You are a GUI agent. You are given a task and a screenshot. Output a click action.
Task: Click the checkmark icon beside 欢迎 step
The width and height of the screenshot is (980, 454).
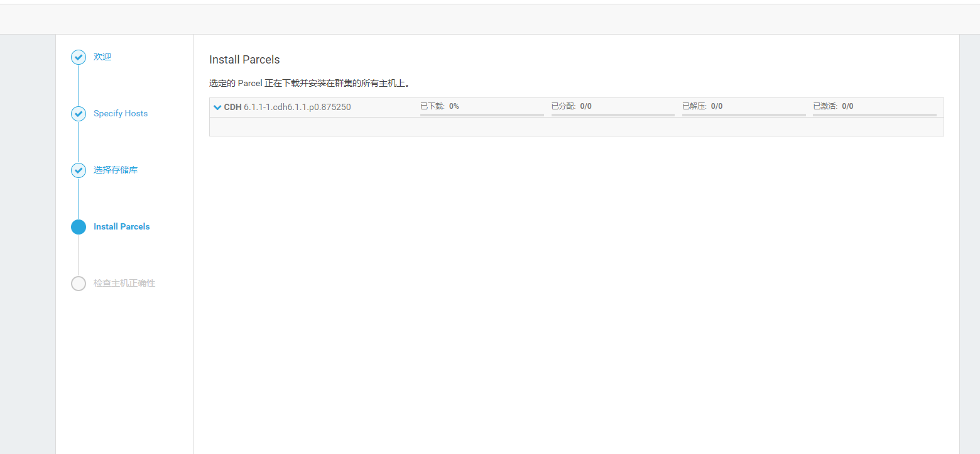pos(78,57)
